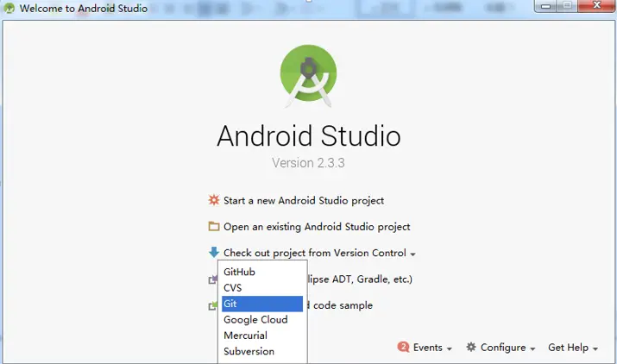Click the Eclipse ADT, Gradle import link

(x=360, y=279)
